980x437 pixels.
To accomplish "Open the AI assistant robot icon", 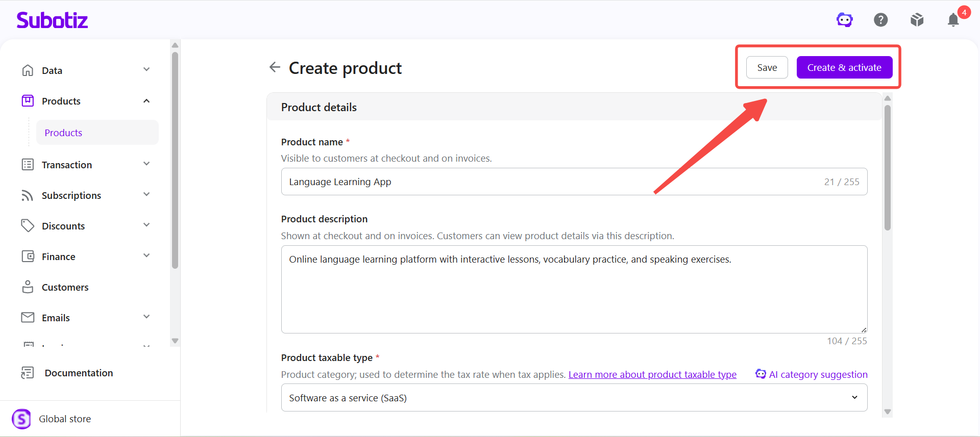I will (x=844, y=20).
